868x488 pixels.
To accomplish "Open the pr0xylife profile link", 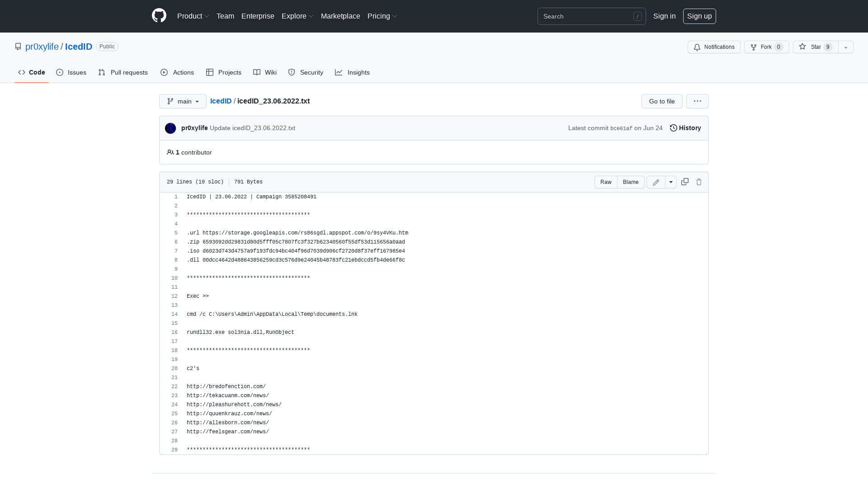I will (x=42, y=47).
